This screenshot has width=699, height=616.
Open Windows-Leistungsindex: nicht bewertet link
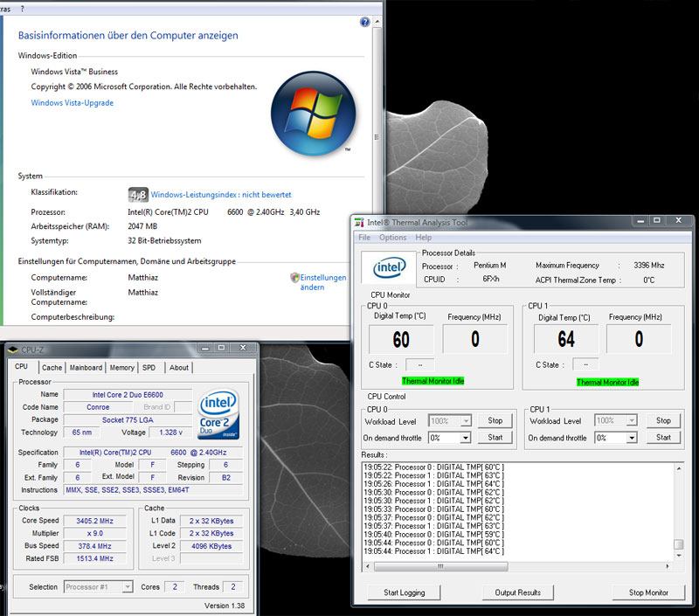[221, 195]
